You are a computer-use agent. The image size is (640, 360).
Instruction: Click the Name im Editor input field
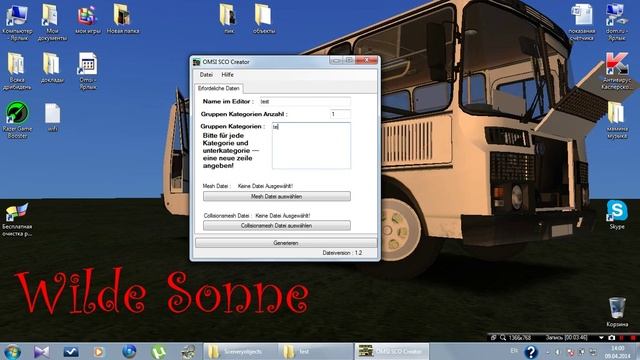pos(305,101)
